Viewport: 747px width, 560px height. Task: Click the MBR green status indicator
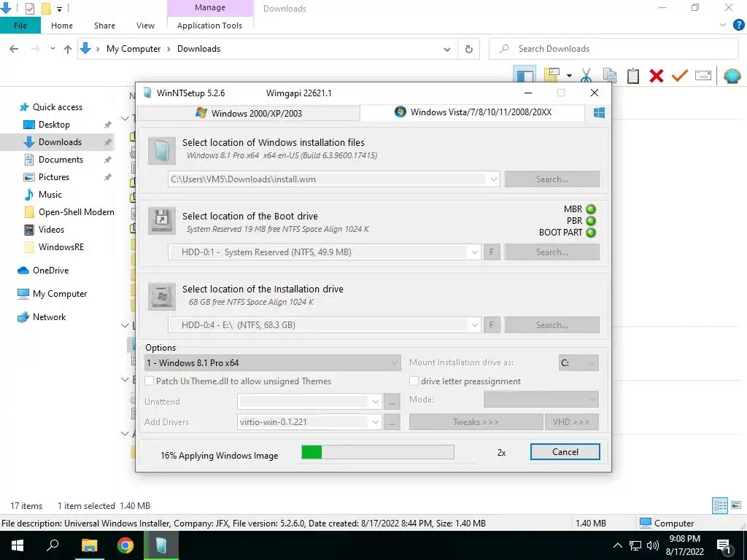(591, 209)
